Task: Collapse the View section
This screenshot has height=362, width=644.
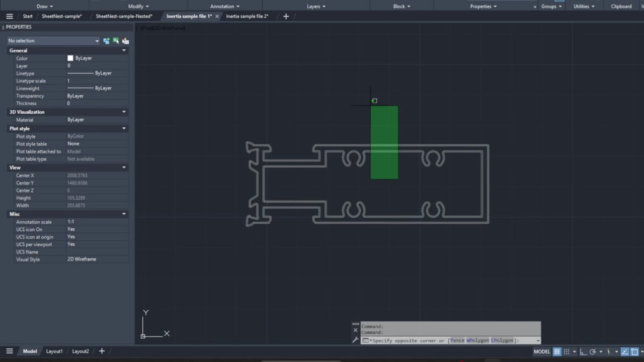Action: point(124,167)
